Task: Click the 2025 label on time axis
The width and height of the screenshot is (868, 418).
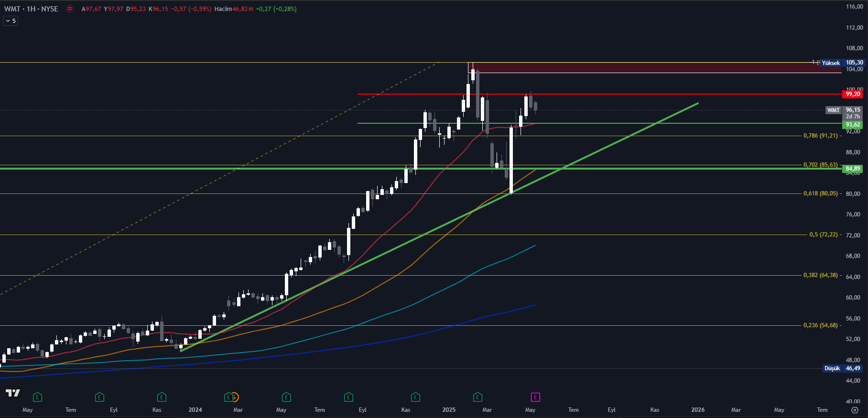Action: 449,410
